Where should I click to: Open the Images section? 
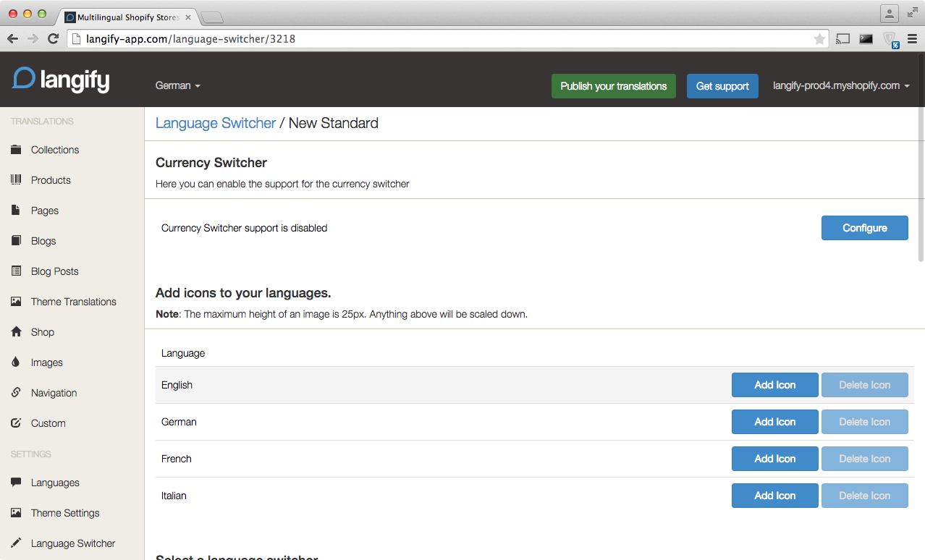46,362
